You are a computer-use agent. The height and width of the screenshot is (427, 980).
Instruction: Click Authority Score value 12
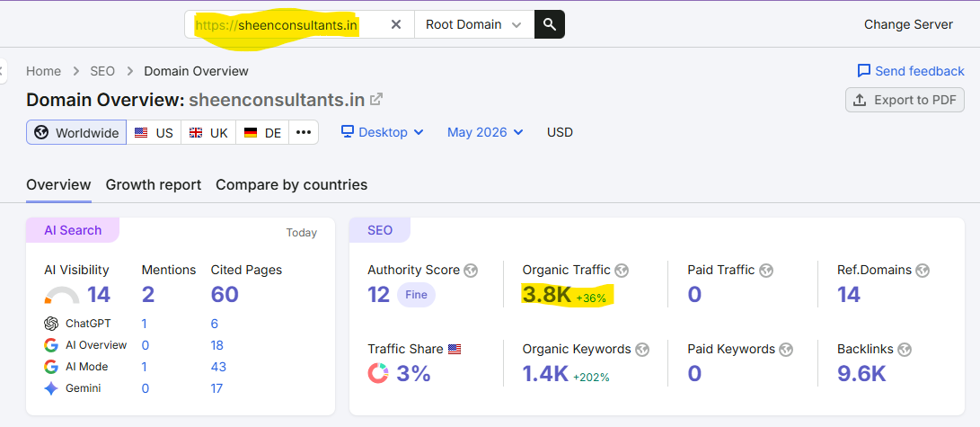(379, 295)
